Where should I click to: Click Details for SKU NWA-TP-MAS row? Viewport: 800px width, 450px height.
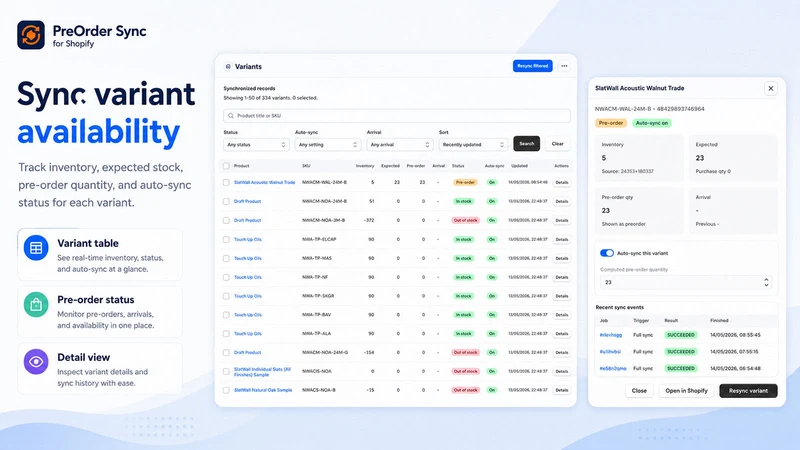(x=562, y=258)
